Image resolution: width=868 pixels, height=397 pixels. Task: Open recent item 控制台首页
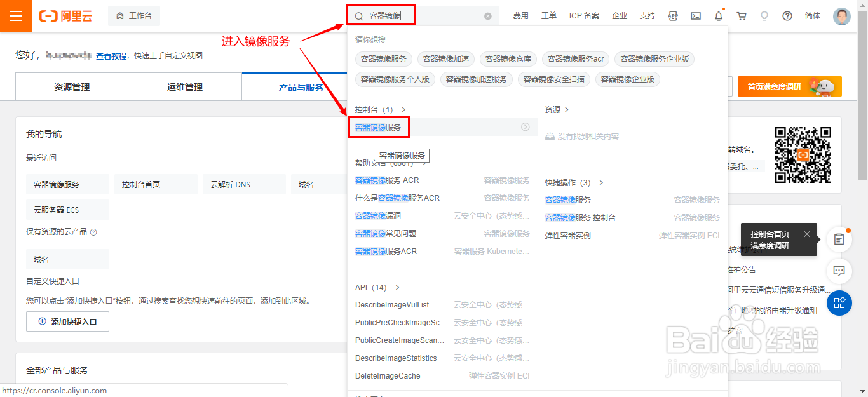tap(156, 185)
